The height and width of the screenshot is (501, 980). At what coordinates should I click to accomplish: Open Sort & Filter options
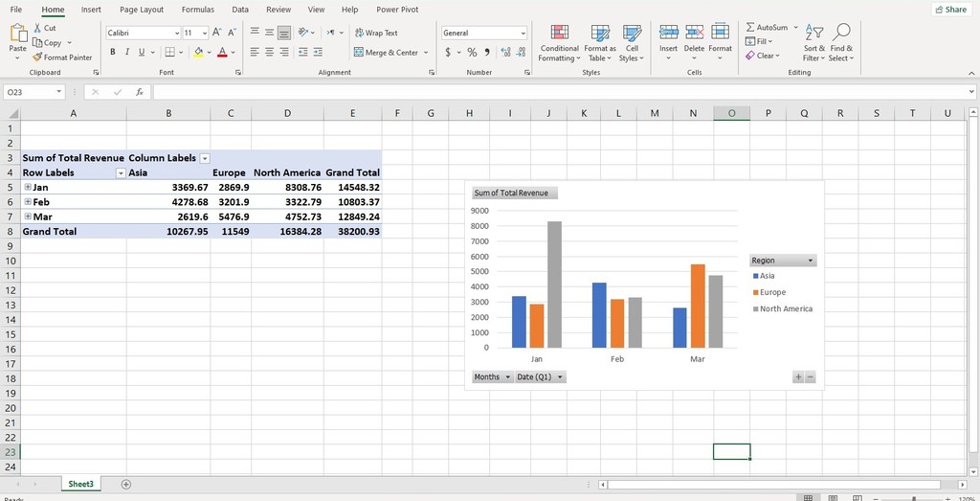click(813, 43)
